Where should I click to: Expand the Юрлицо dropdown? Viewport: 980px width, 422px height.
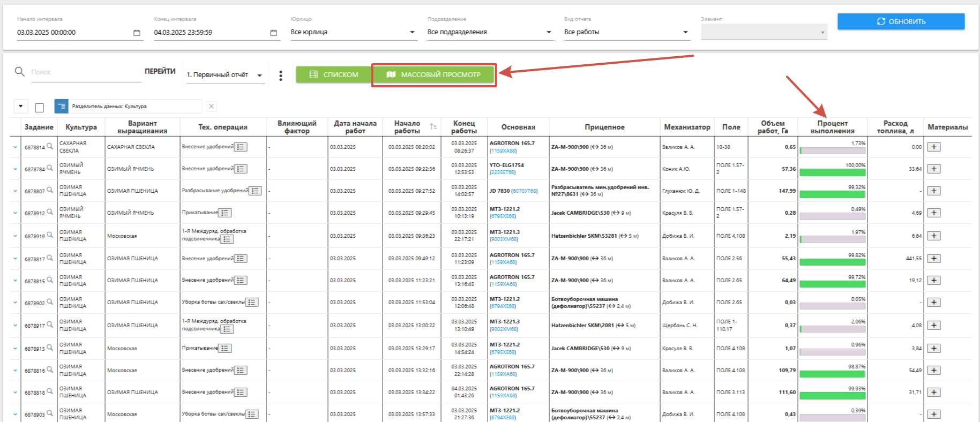tap(412, 33)
